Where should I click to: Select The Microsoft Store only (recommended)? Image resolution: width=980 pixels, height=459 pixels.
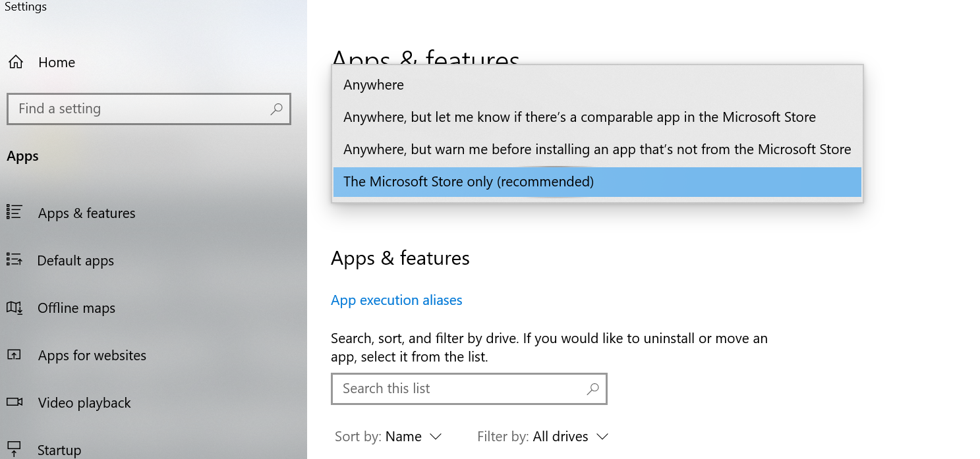[x=468, y=182]
